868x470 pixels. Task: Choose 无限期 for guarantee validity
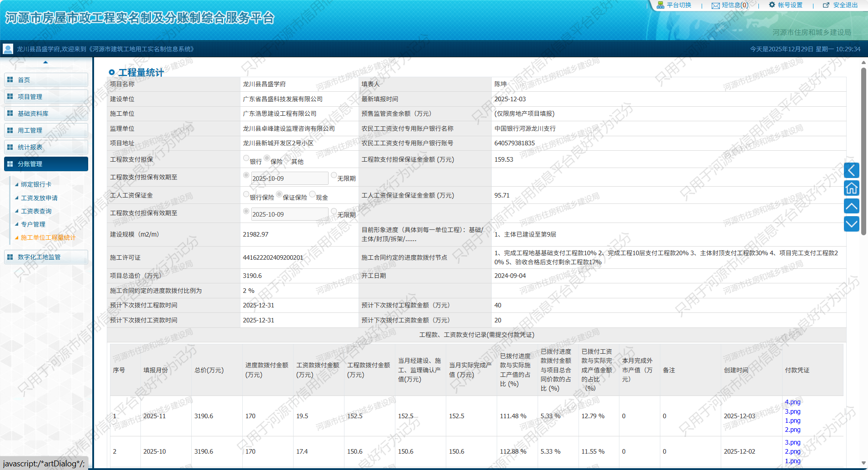click(x=334, y=175)
